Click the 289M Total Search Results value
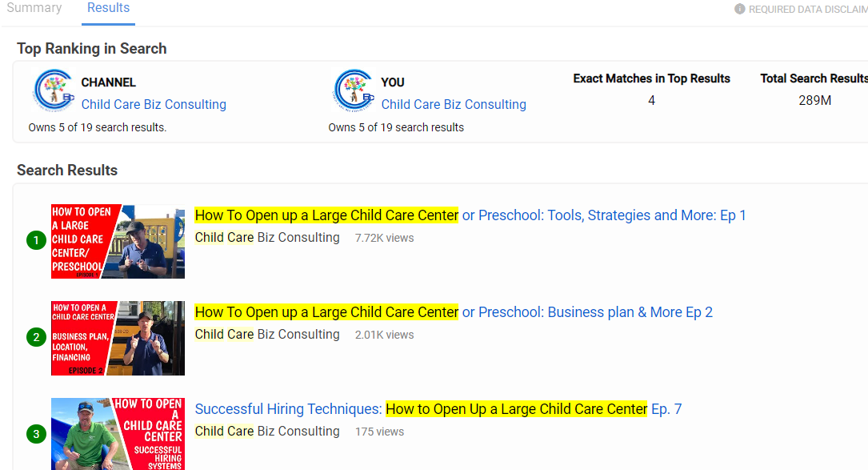 pos(814,100)
